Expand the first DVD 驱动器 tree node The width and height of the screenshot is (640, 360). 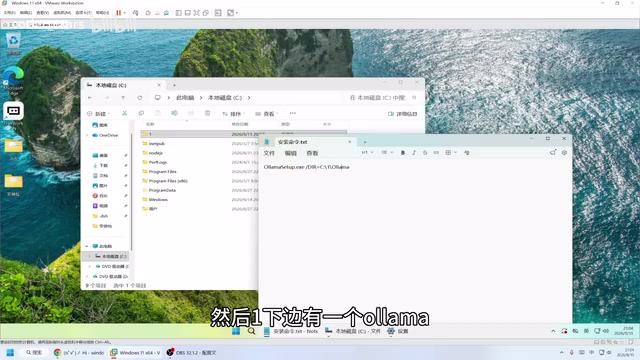point(90,266)
